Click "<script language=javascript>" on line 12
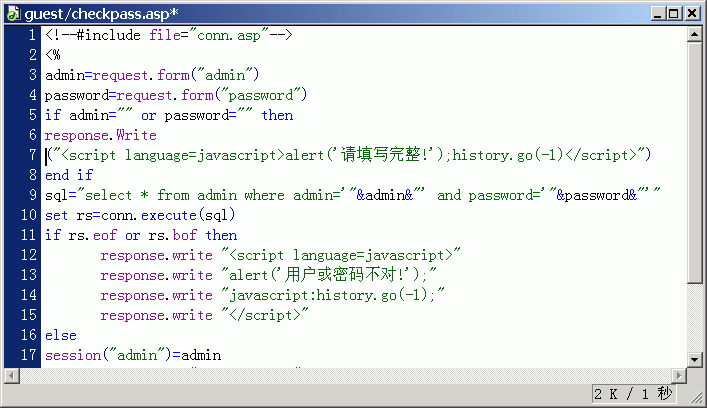The image size is (707, 408). point(341,255)
